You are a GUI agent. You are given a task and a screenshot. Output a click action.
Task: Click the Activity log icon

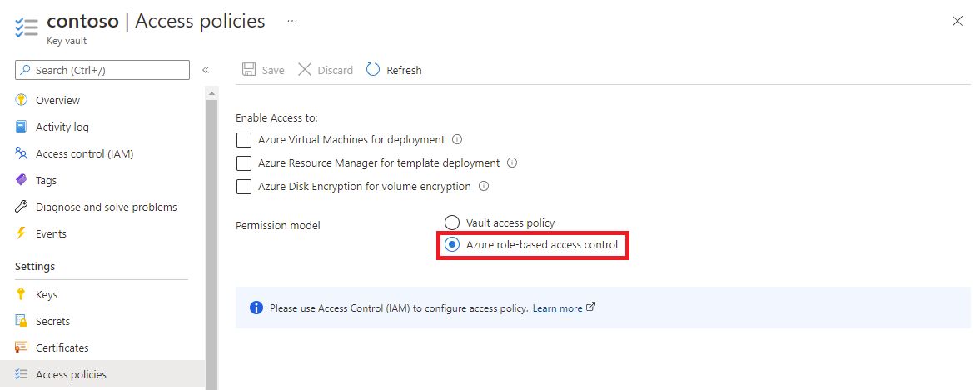pyautogui.click(x=22, y=127)
